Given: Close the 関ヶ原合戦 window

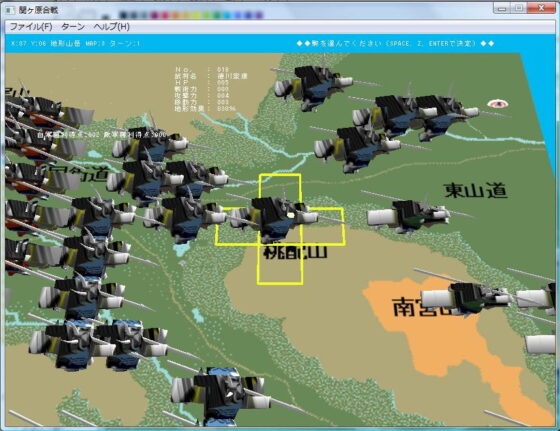Looking at the screenshot, I should tap(541, 8).
